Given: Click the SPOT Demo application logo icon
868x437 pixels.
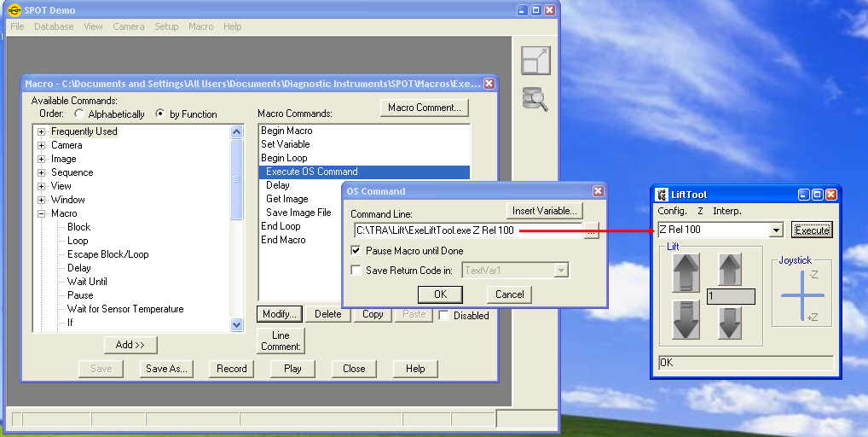Looking at the screenshot, I should 14,10.
